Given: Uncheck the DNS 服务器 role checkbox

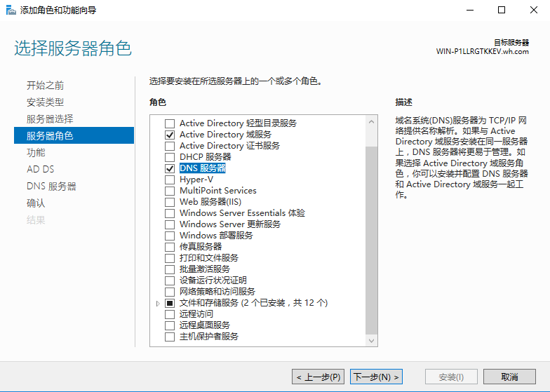Looking at the screenshot, I should click(169, 168).
